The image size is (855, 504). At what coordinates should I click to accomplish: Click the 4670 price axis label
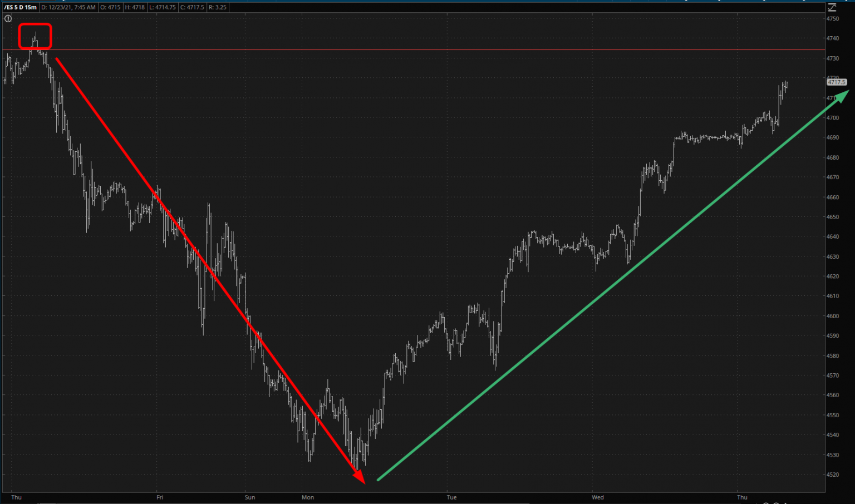833,177
